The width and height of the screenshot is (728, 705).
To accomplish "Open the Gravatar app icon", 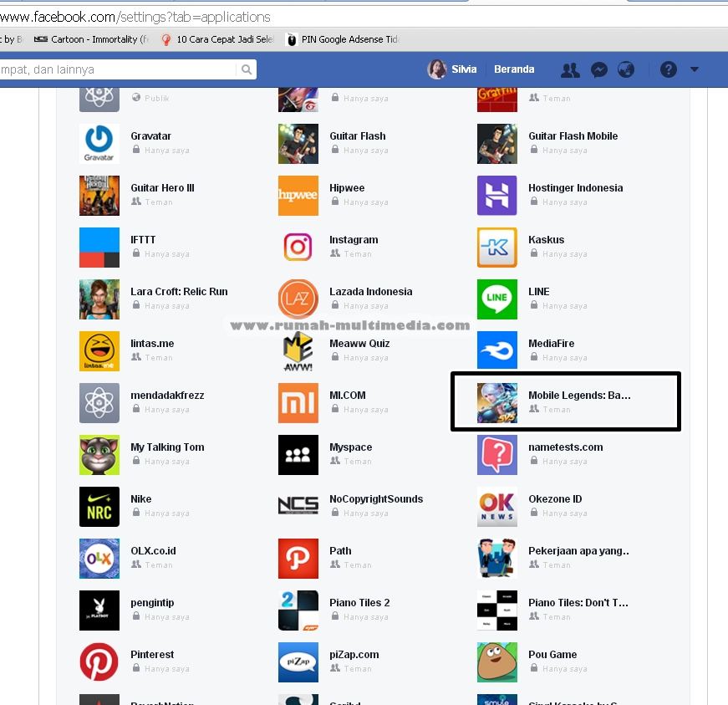I will (99, 144).
